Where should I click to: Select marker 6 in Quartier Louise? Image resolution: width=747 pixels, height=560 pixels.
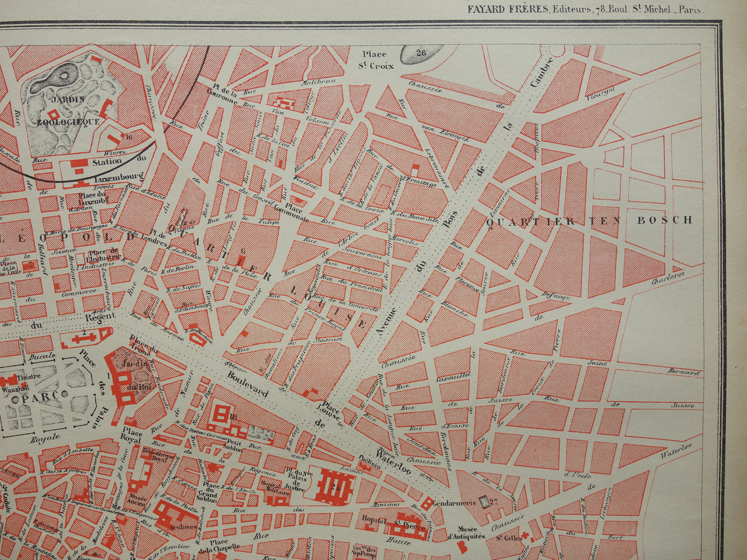point(243,252)
